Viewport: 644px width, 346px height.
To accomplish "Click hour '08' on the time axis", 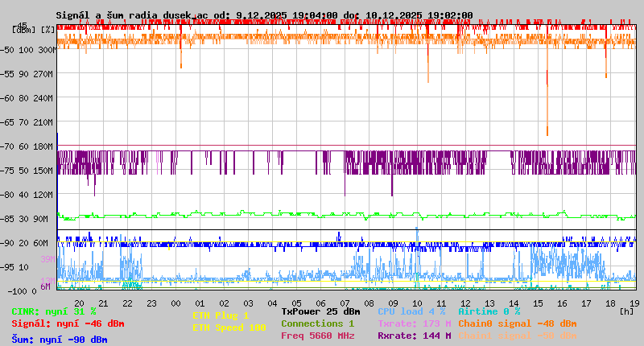I will pyautogui.click(x=369, y=303).
